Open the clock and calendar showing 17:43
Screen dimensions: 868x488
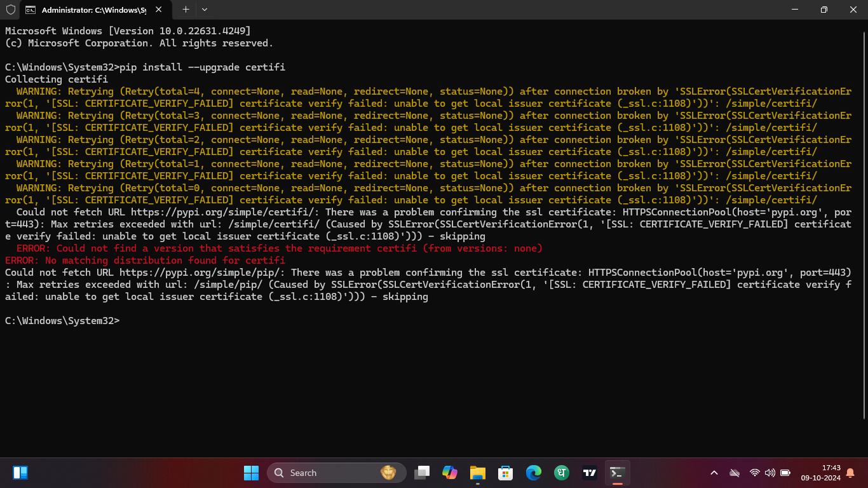click(821, 473)
